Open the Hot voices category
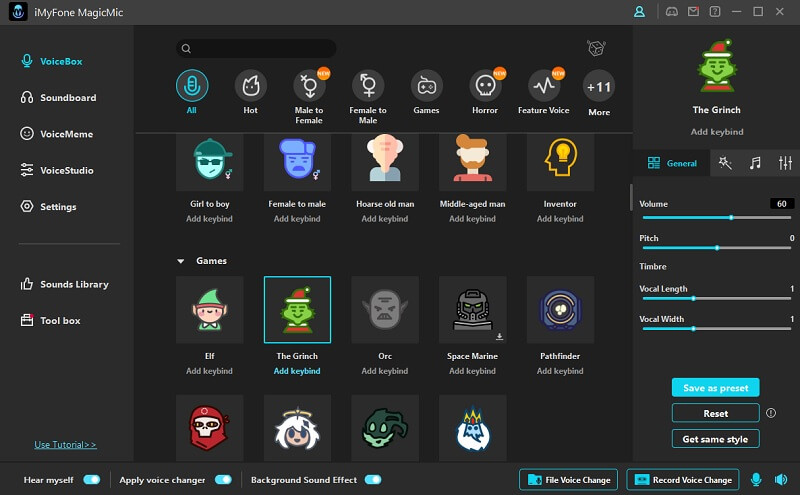 pos(251,85)
